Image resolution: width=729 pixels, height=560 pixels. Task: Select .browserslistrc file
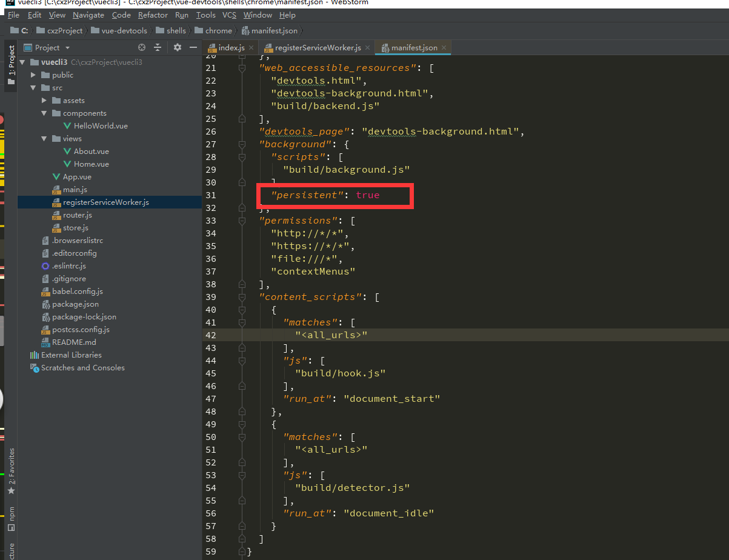click(77, 241)
